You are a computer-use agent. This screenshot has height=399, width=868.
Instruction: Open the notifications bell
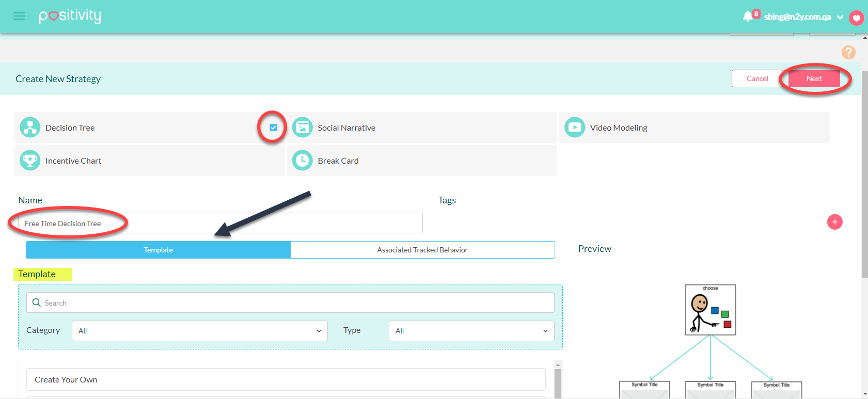747,17
